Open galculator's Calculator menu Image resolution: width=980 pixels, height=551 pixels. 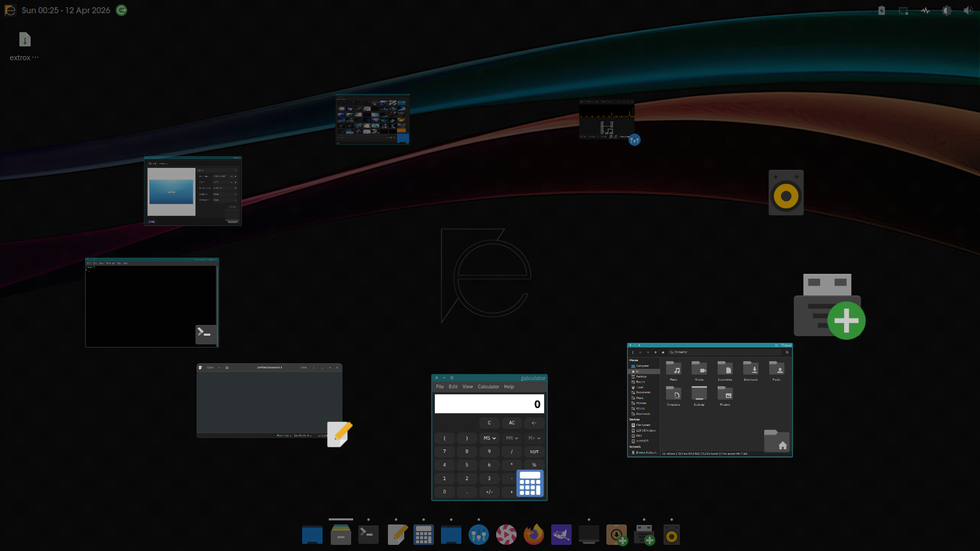[488, 387]
